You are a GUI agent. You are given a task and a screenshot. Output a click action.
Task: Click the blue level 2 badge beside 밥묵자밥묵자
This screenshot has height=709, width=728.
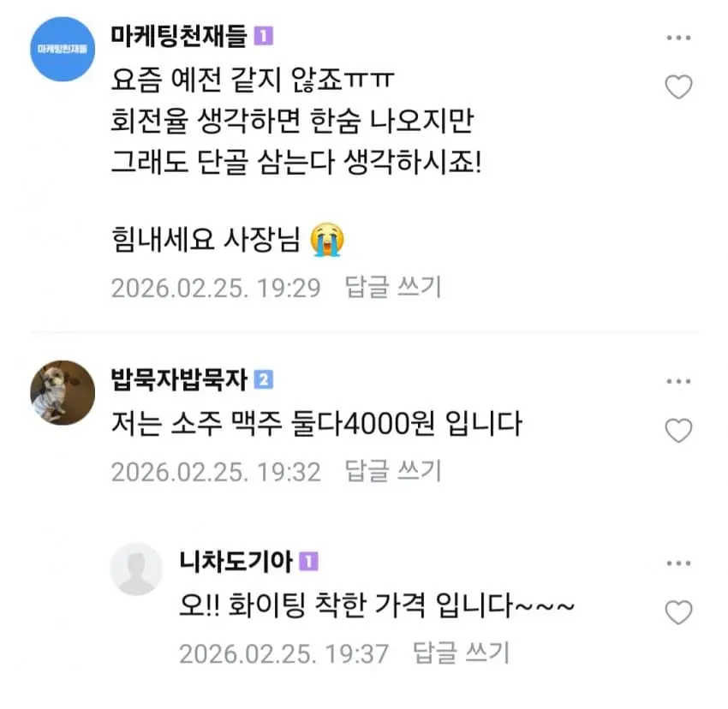pos(264,380)
